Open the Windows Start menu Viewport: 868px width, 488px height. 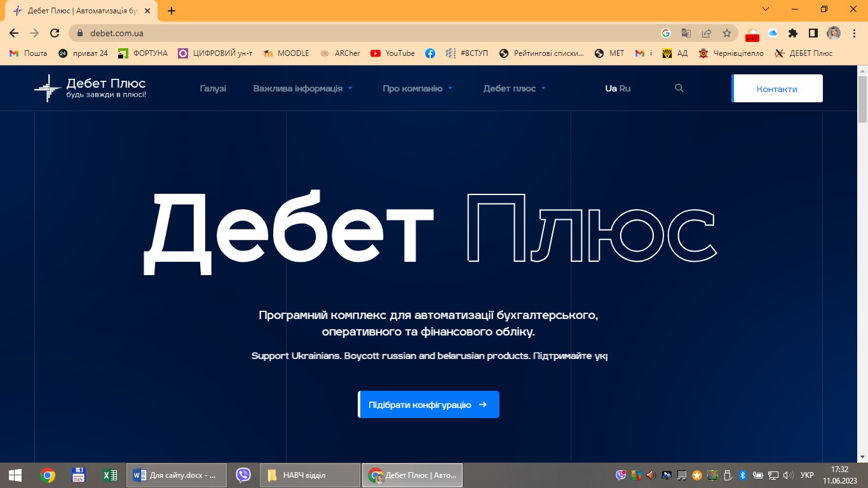[15, 475]
